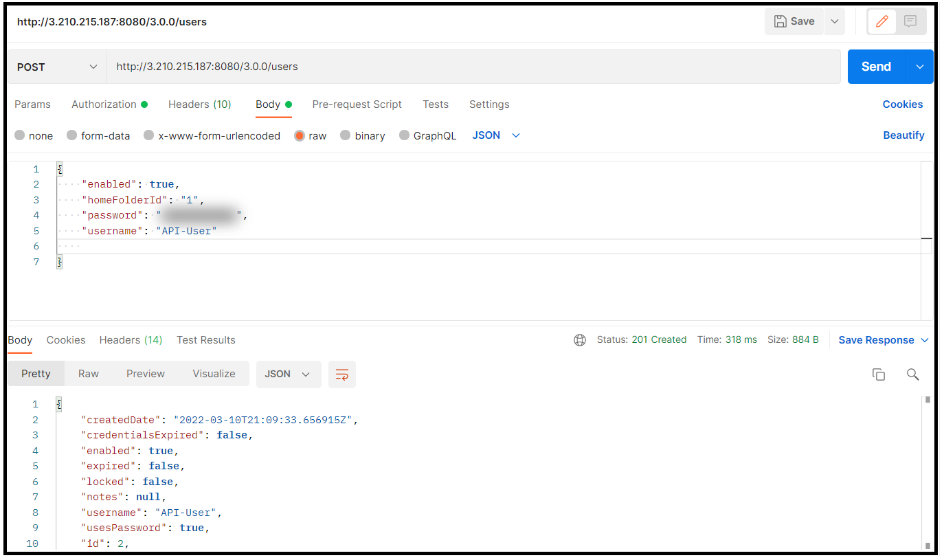Choose the binary body type radio
This screenshot has height=560, width=944.
click(x=346, y=135)
